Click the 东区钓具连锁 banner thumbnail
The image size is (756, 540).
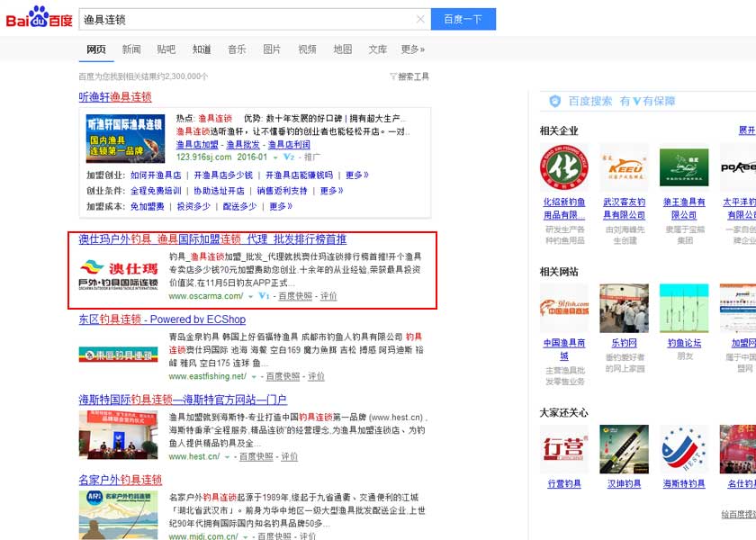(x=119, y=355)
